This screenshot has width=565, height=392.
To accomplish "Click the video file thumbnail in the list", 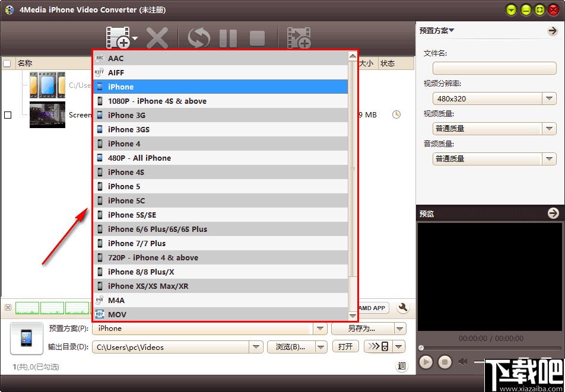I will [x=47, y=114].
